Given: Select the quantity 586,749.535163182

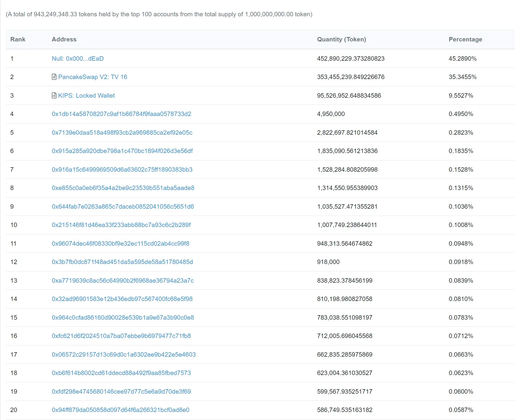Looking at the screenshot, I should point(345,410).
